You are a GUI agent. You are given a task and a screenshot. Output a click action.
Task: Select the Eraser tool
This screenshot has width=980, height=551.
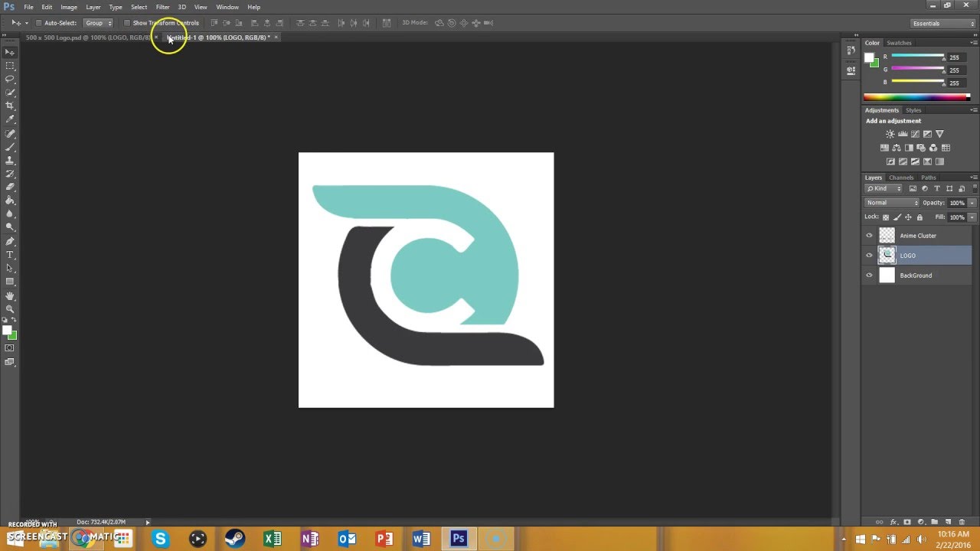tap(10, 187)
